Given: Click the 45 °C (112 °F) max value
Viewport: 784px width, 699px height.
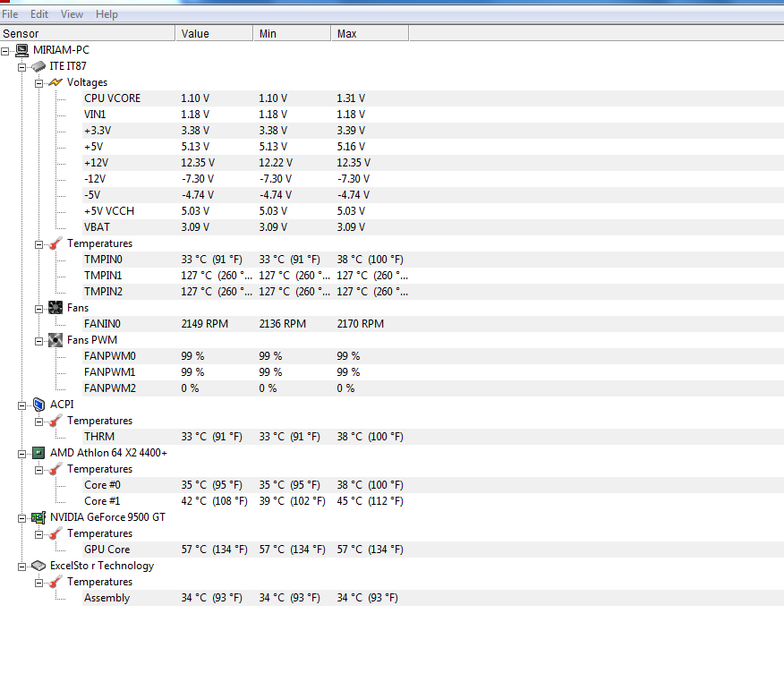Looking at the screenshot, I should coord(370,501).
